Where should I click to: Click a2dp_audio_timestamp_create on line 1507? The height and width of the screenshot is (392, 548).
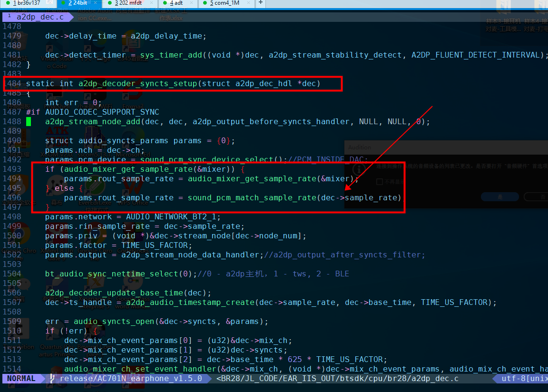[190, 302]
